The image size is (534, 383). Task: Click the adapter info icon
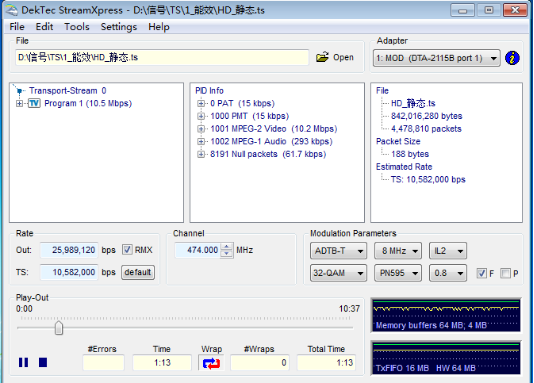[512, 58]
